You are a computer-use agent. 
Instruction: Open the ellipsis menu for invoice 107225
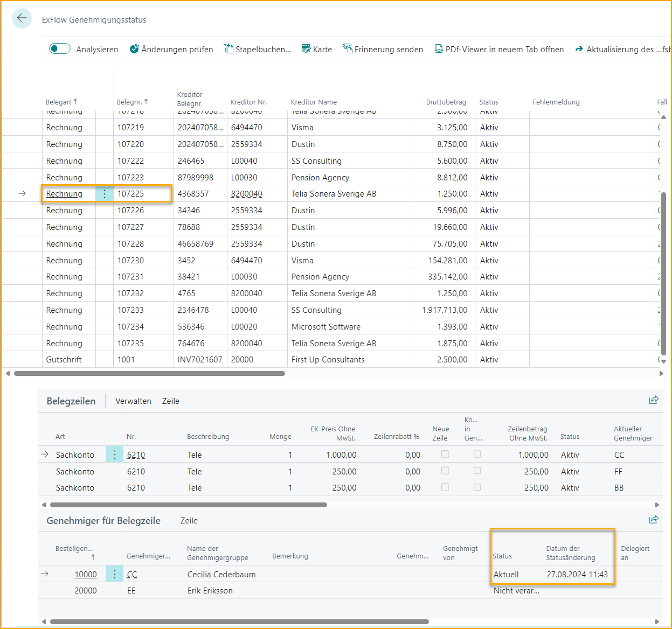point(105,194)
